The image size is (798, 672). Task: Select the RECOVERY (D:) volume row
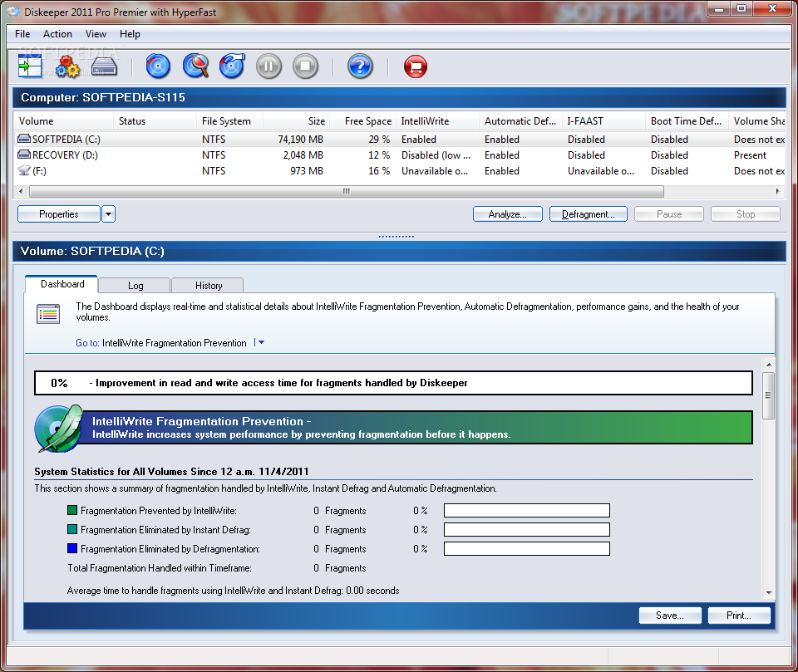click(x=400, y=155)
